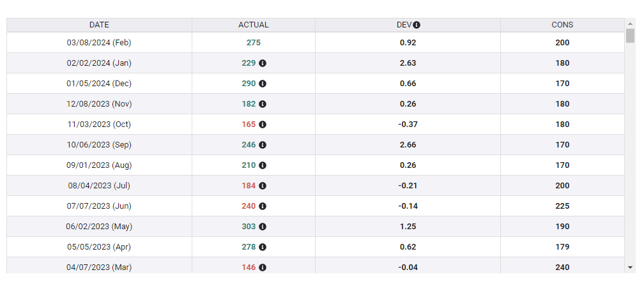Click scrollbar up arrow
The image size is (644, 286).
[630, 24]
